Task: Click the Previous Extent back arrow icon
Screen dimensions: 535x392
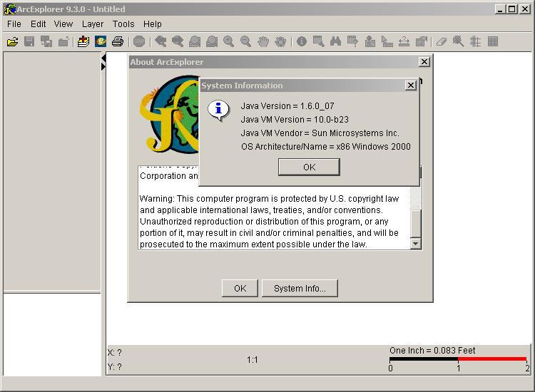Action: 160,42
